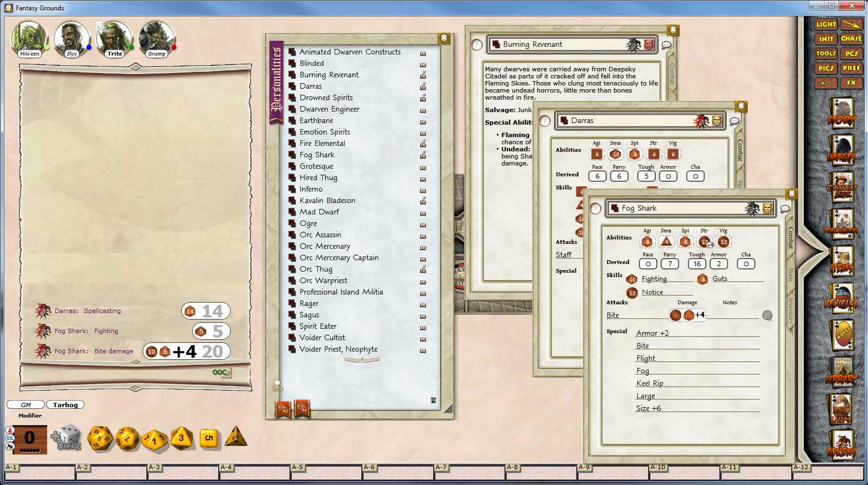Select the Hiis'een character portrait

[x=29, y=39]
